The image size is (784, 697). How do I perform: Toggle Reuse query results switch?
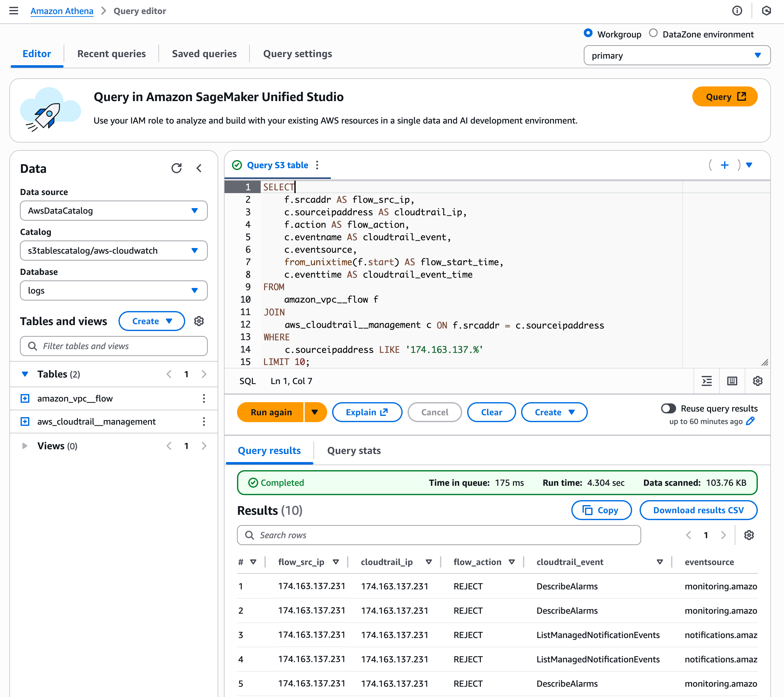coord(668,408)
